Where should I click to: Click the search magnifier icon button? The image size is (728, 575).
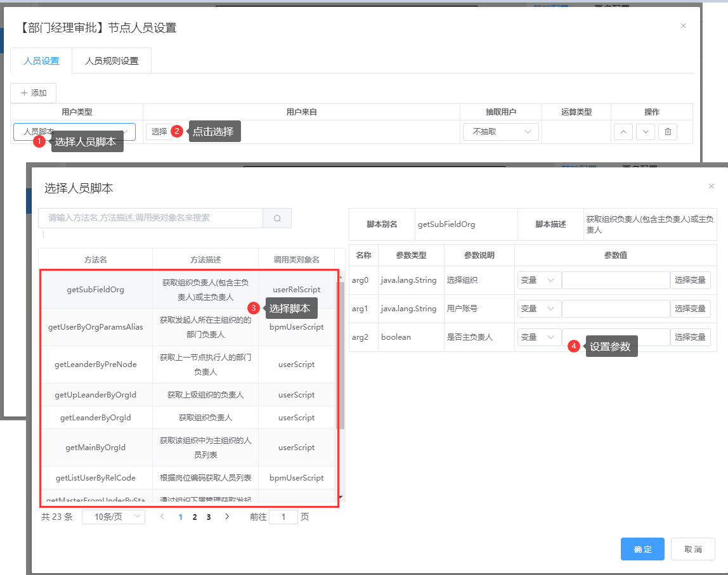pyautogui.click(x=277, y=218)
